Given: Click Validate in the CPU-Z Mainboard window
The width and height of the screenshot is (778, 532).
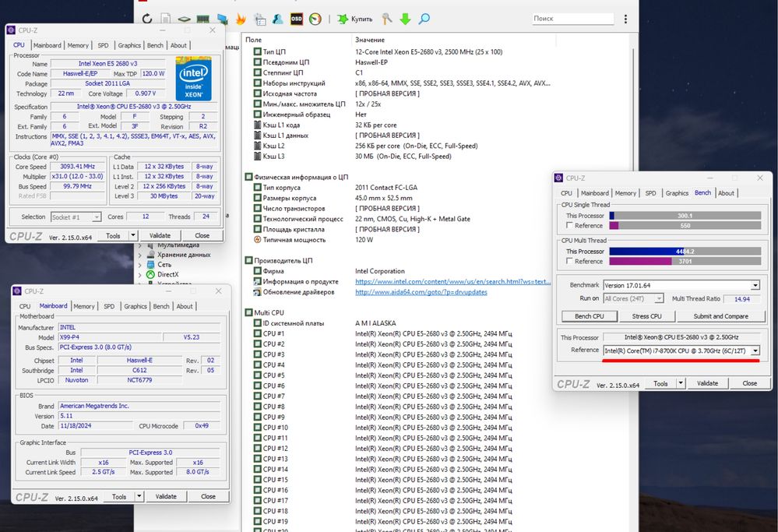Looking at the screenshot, I should 166,496.
